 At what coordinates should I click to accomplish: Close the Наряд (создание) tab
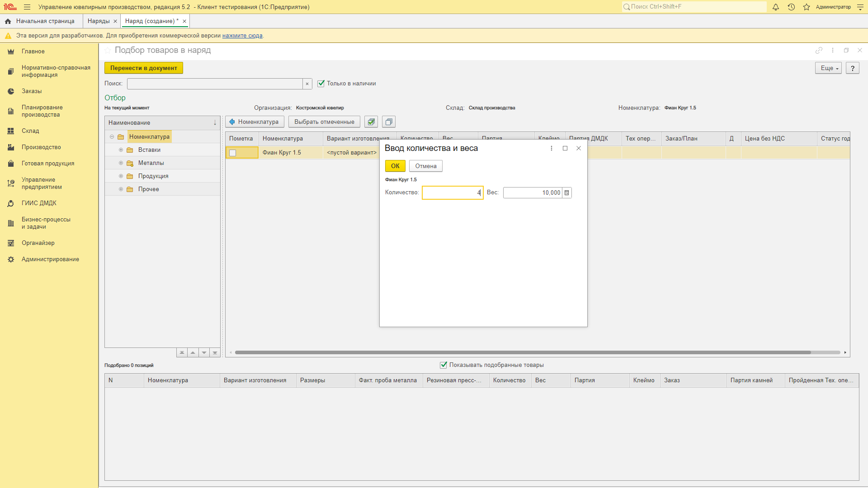[184, 21]
